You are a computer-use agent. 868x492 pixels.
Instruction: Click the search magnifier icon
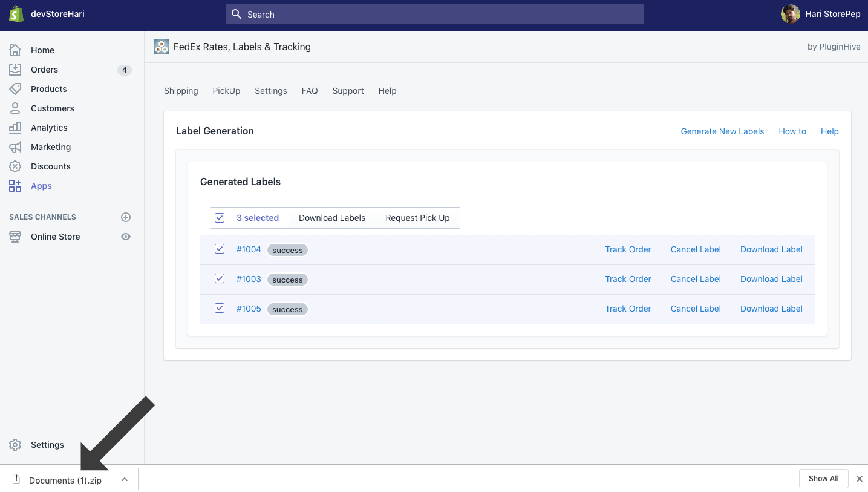pos(237,14)
